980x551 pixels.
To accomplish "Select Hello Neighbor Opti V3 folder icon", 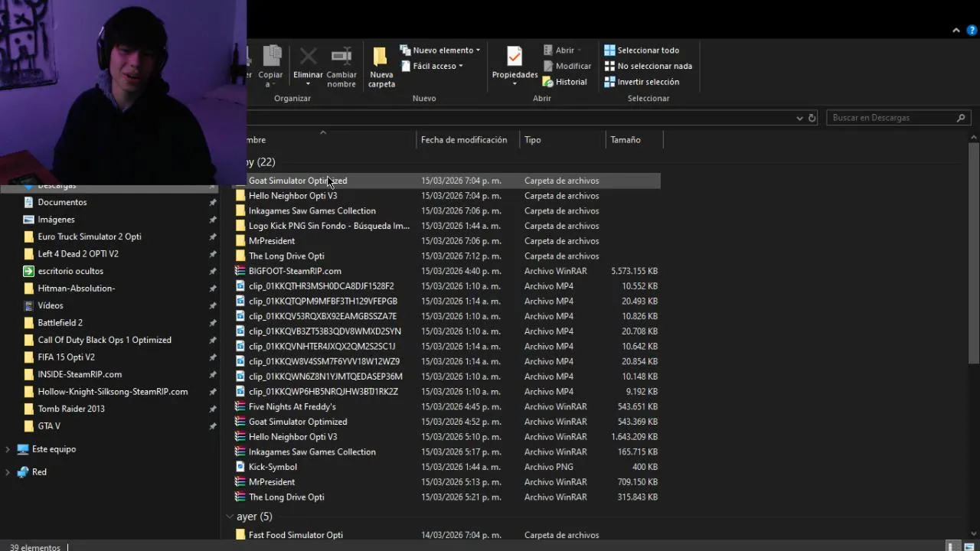I will pyautogui.click(x=240, y=196).
